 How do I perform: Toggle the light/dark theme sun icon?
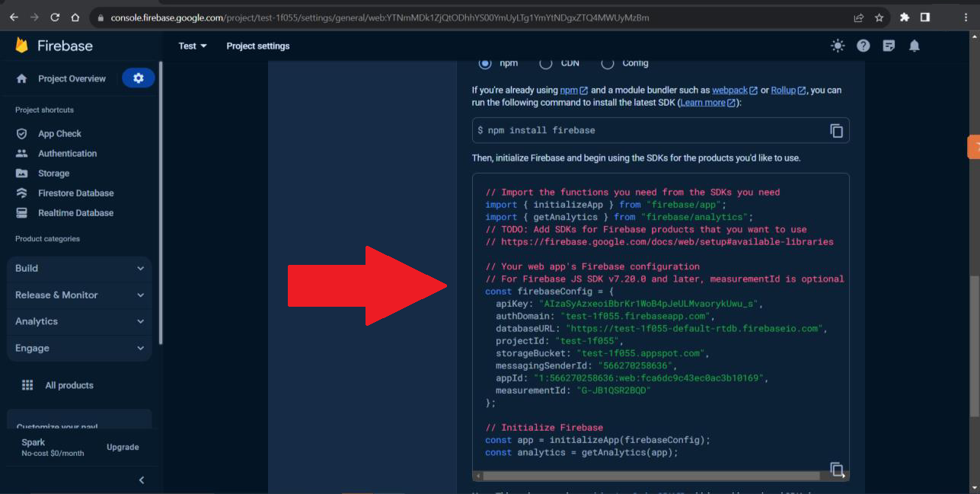coord(838,46)
